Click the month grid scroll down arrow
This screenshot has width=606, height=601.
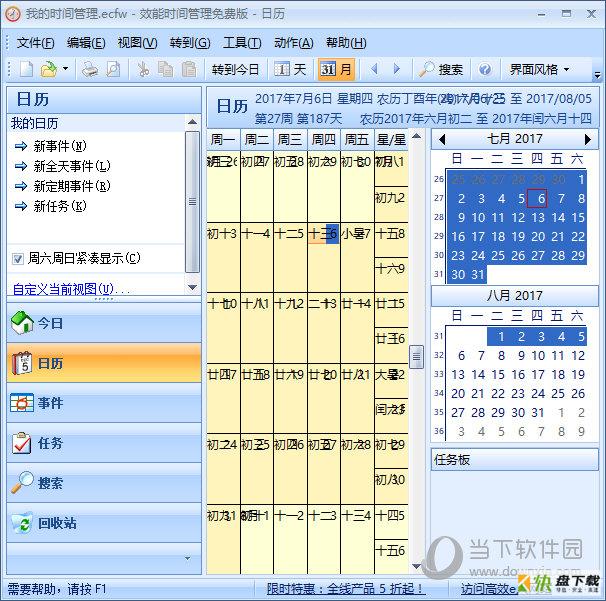click(x=416, y=567)
